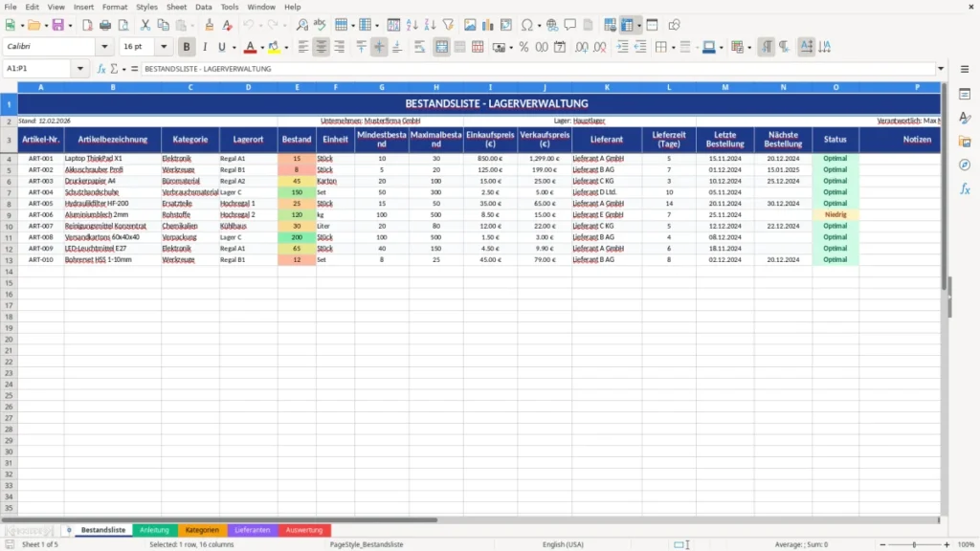
Task: Select the Niedrig status cell
Action: 835,215
